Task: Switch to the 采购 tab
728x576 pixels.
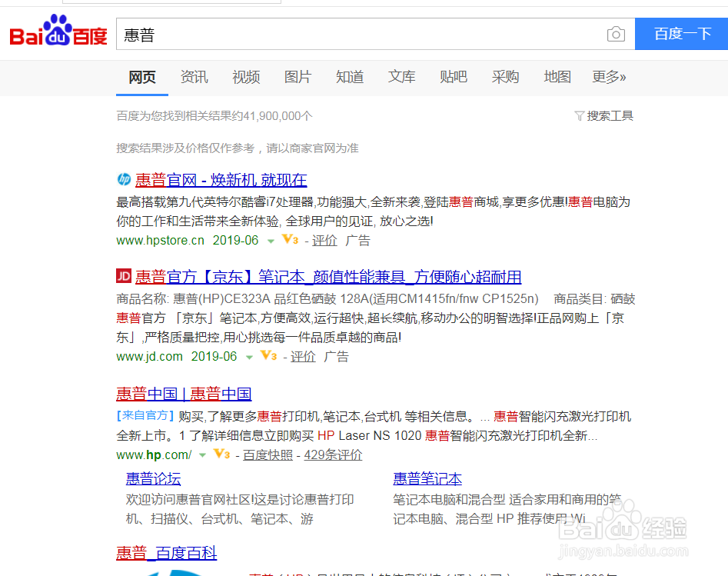Action: tap(506, 77)
